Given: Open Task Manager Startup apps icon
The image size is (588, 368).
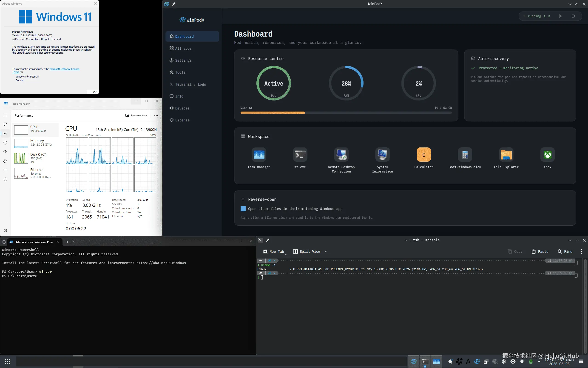Looking at the screenshot, I should (5, 152).
